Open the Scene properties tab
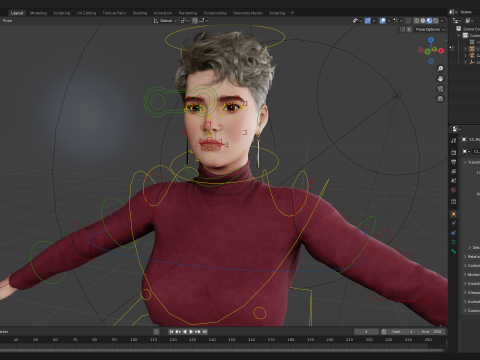This screenshot has width=480, height=360. pyautogui.click(x=453, y=181)
